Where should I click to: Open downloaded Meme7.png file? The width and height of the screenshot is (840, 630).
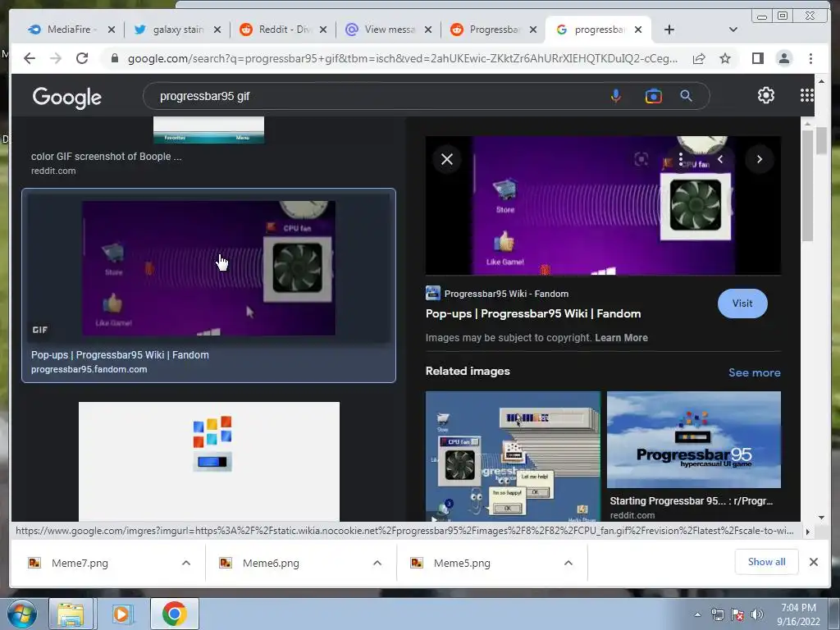tap(80, 563)
